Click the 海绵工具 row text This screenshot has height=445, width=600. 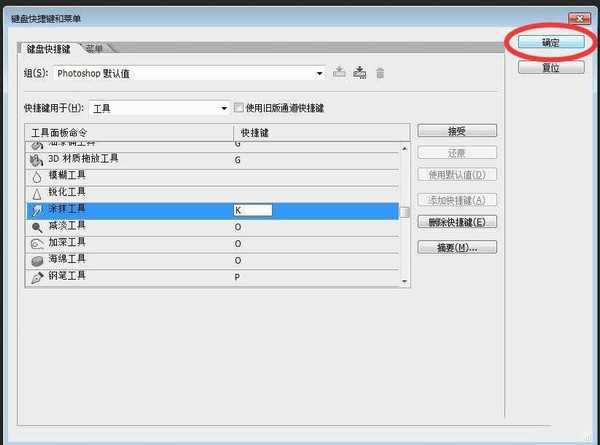[67, 259]
